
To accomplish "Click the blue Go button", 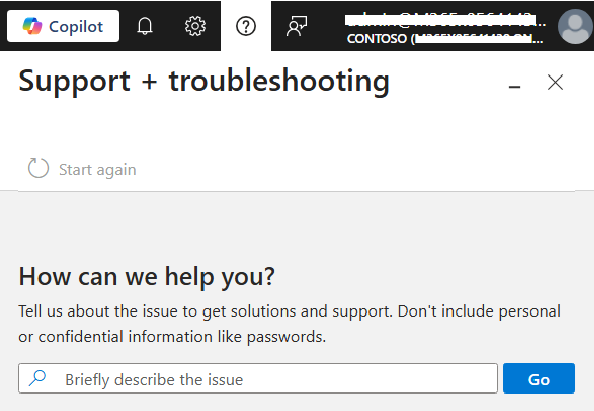I will tap(539, 378).
